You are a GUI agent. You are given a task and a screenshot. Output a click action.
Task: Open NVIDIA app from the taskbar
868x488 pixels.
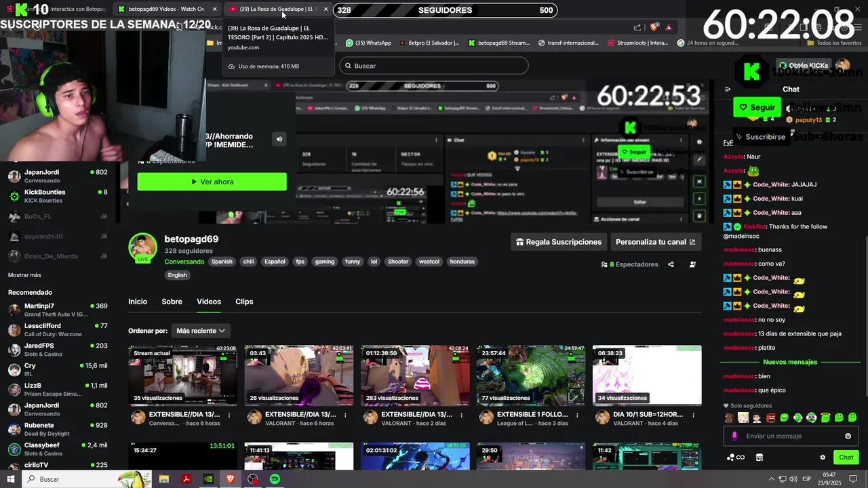(208, 479)
